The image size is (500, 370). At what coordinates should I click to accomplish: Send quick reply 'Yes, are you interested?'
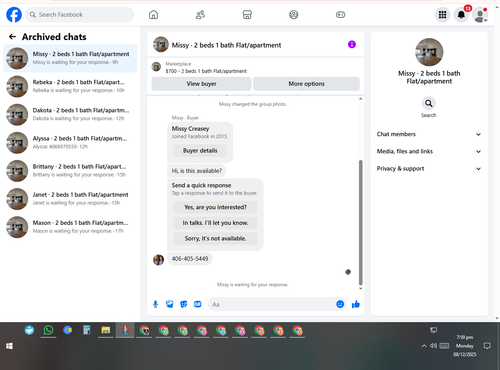215,207
